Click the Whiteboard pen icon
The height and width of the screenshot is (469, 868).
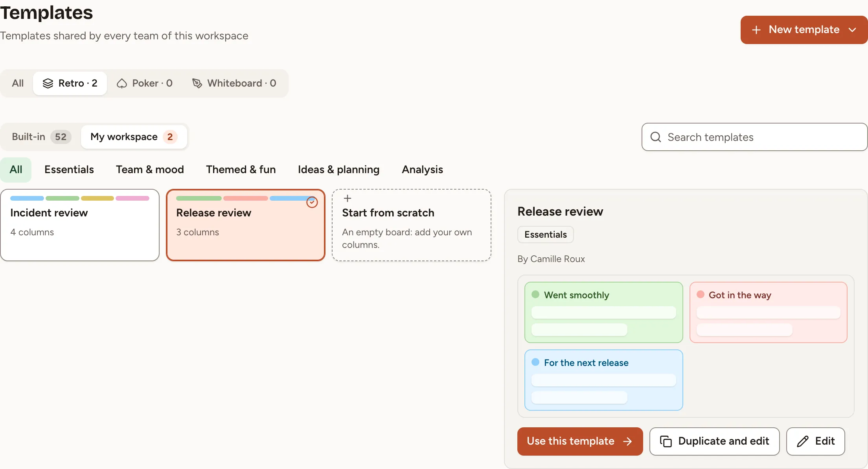197,83
